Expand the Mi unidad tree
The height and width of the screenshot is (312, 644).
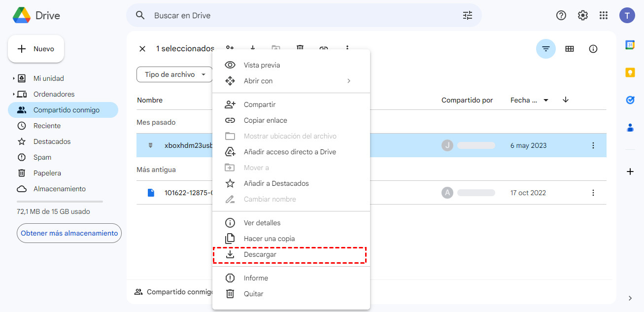click(13, 78)
